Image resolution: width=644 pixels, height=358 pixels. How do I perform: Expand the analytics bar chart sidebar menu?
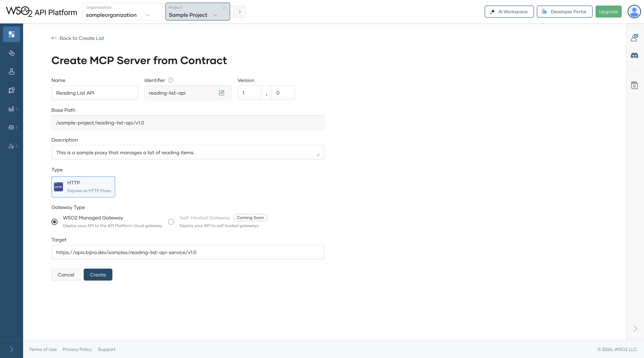point(13,109)
